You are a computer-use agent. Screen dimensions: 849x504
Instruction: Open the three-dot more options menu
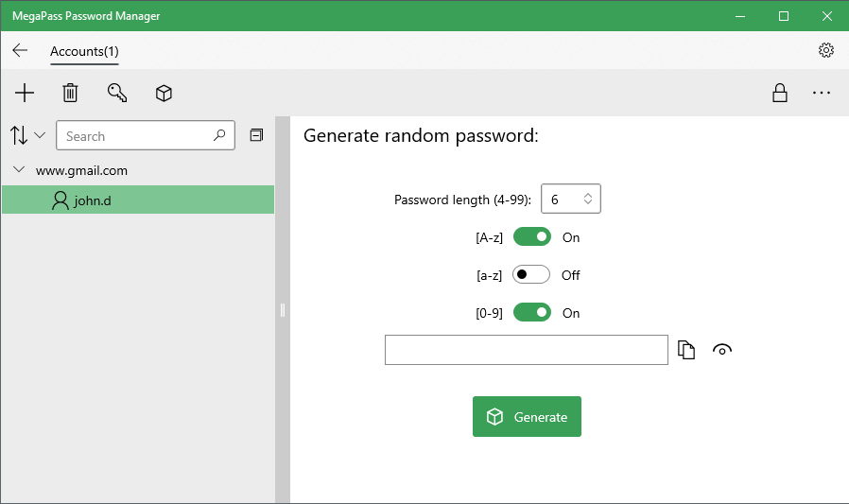coord(822,93)
